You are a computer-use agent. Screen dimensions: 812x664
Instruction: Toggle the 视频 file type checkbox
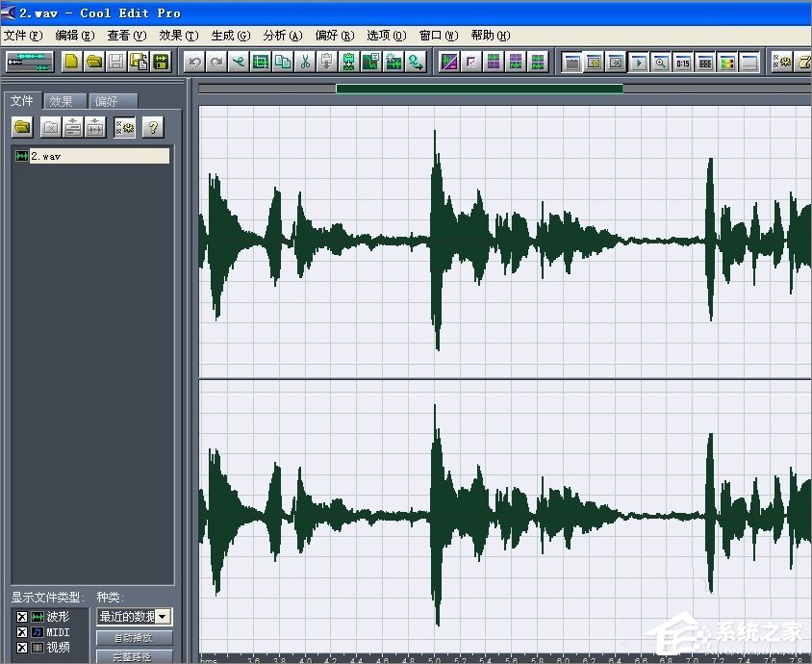point(21,648)
